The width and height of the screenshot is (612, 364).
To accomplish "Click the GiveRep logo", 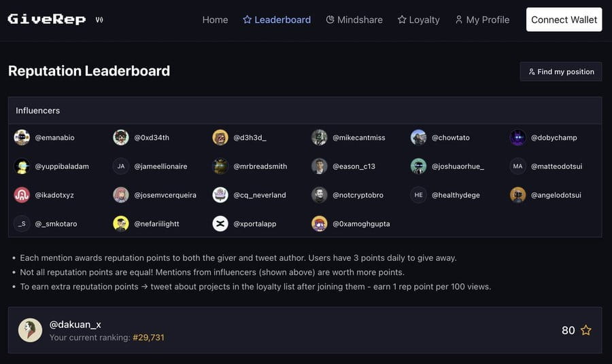I will (47, 19).
